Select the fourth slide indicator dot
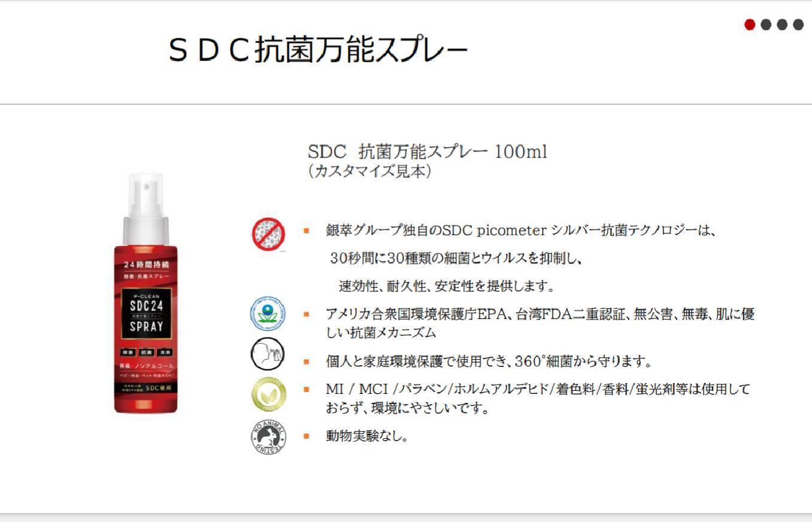The height and width of the screenshot is (522, 812). pos(798,25)
